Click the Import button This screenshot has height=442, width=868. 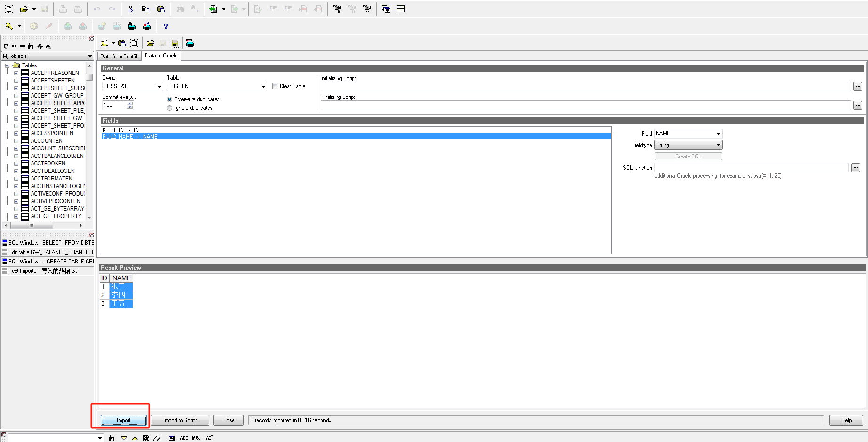124,420
